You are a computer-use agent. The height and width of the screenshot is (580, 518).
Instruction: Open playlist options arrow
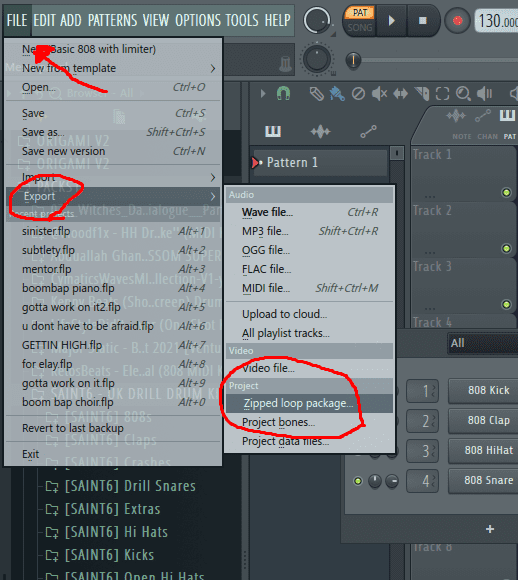tap(263, 94)
